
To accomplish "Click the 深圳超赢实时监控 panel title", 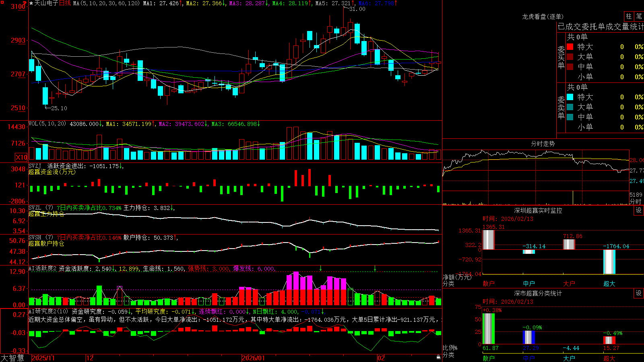I will pos(538,210).
